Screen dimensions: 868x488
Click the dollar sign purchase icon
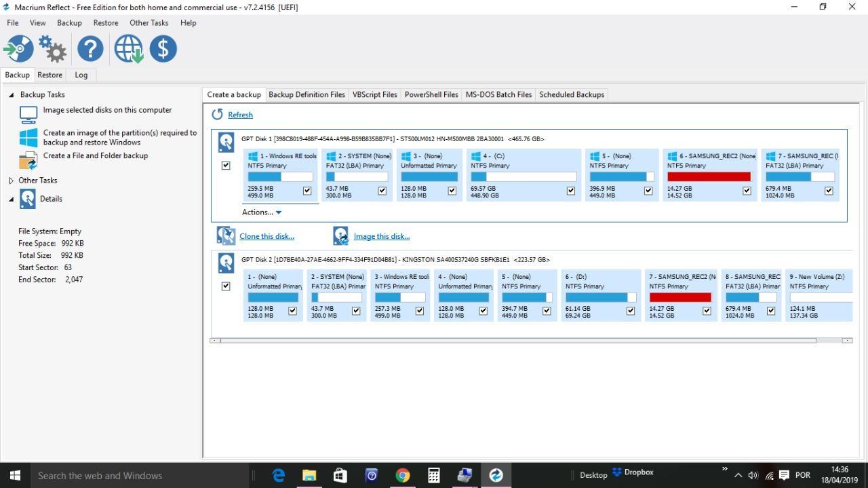tap(163, 49)
